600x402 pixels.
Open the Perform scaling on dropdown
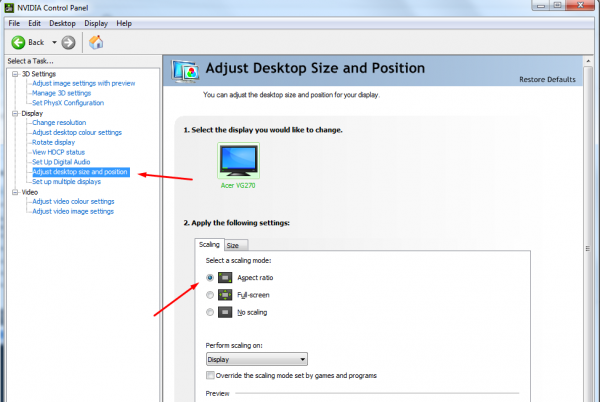pyautogui.click(x=256, y=359)
